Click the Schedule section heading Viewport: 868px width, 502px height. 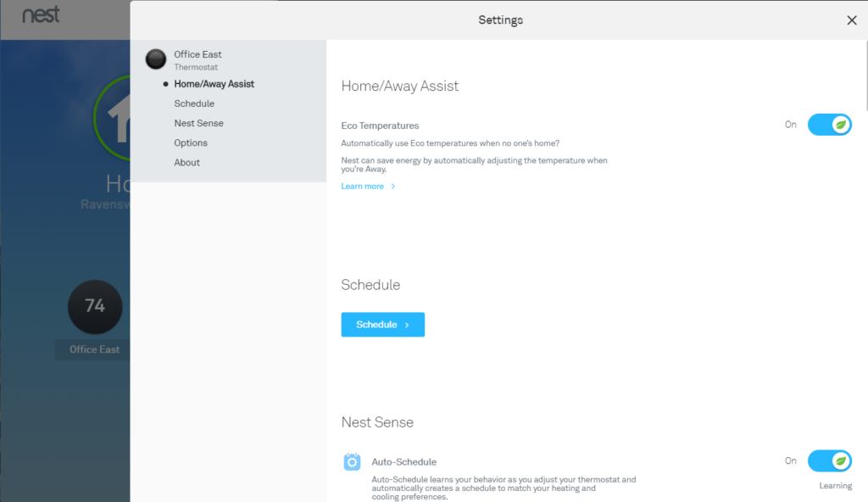370,285
